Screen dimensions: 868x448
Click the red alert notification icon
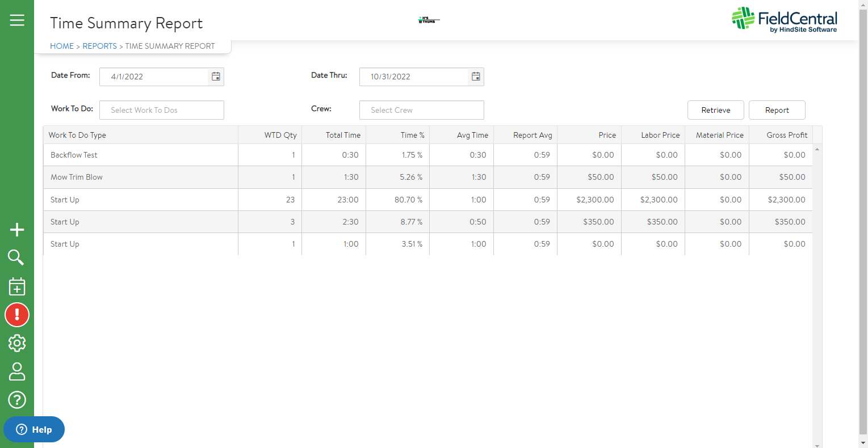pyautogui.click(x=17, y=315)
